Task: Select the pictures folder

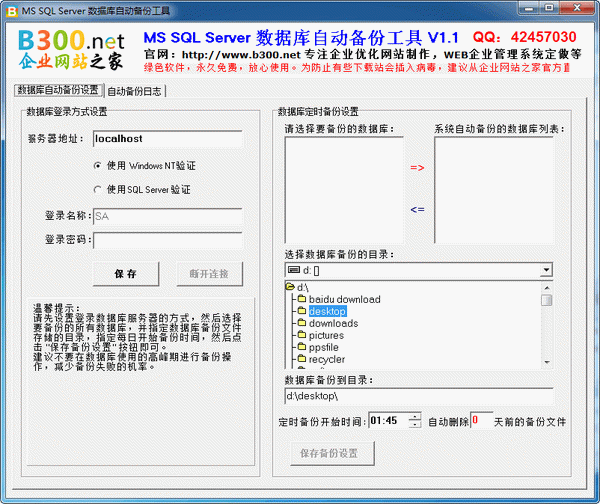Action: [x=326, y=335]
